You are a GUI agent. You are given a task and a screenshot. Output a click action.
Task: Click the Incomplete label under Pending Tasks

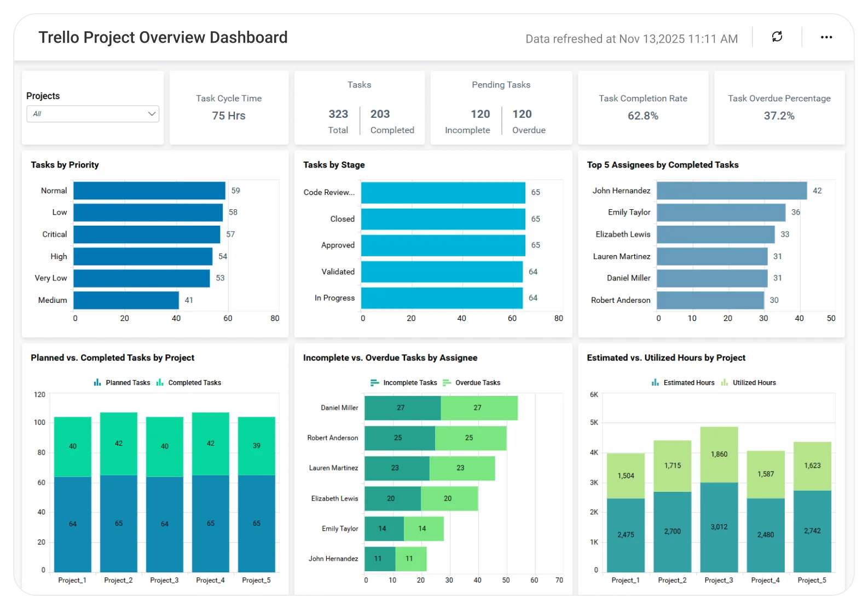467,130
